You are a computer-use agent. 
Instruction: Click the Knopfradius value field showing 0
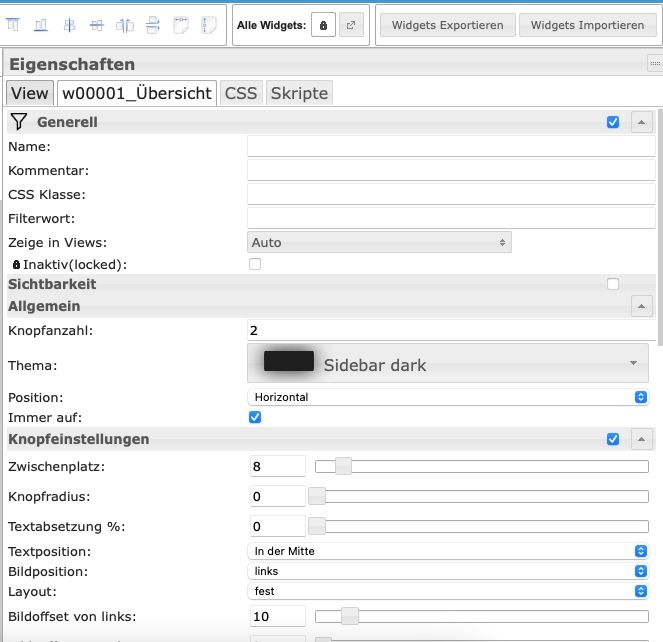click(277, 496)
